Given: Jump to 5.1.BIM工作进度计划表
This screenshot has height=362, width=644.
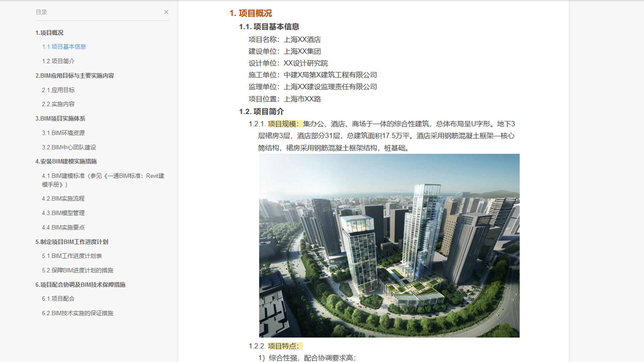Looking at the screenshot, I should pyautogui.click(x=72, y=256).
